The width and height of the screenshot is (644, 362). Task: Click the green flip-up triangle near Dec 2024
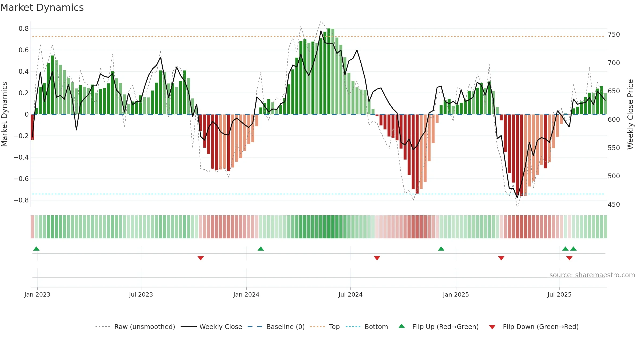click(x=441, y=249)
